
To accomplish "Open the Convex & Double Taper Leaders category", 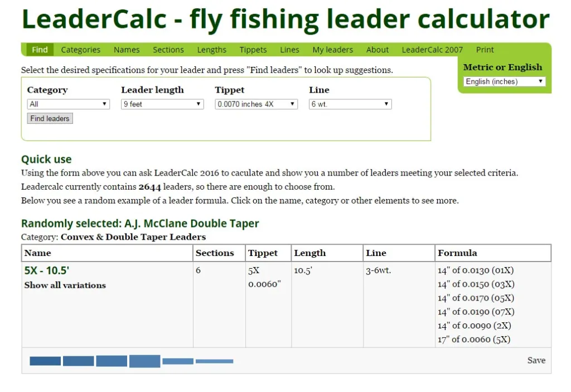I will [x=133, y=237].
